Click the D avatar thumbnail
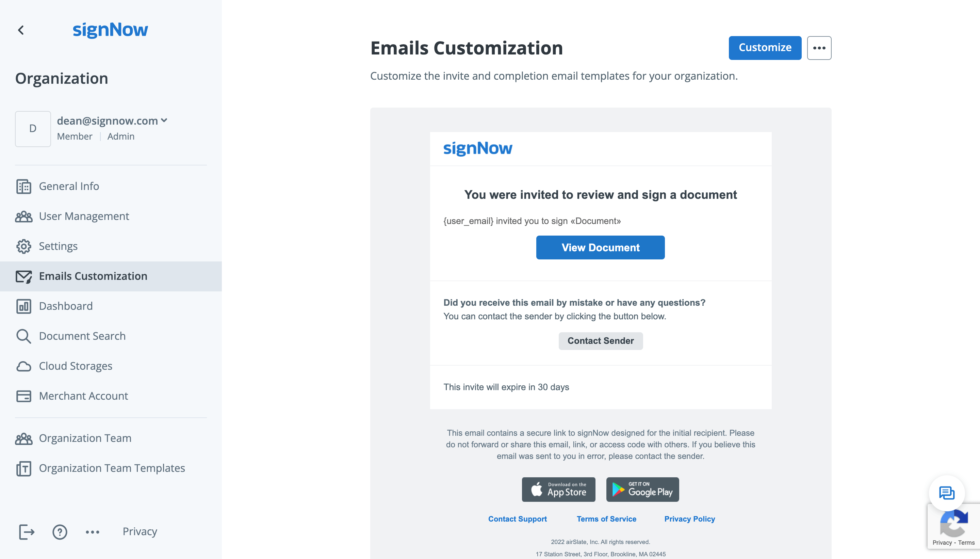Image resolution: width=980 pixels, height=559 pixels. click(x=33, y=129)
